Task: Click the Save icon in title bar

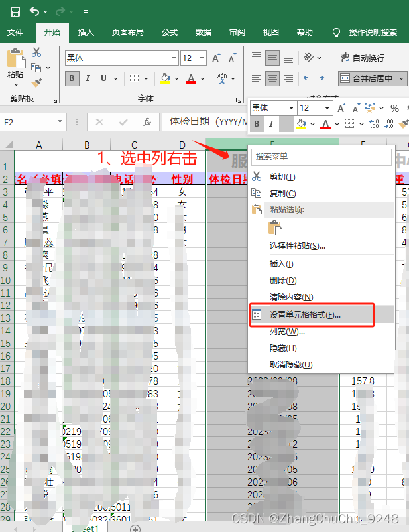Action: (15, 12)
